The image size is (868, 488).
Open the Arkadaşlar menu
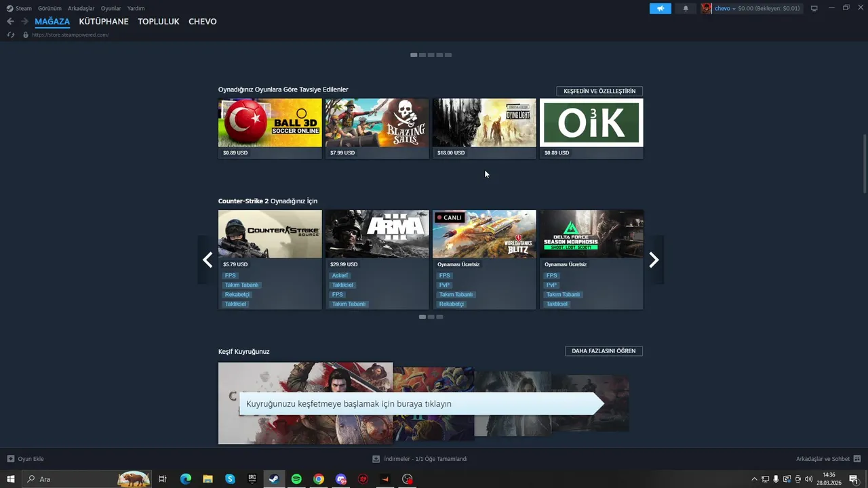81,8
